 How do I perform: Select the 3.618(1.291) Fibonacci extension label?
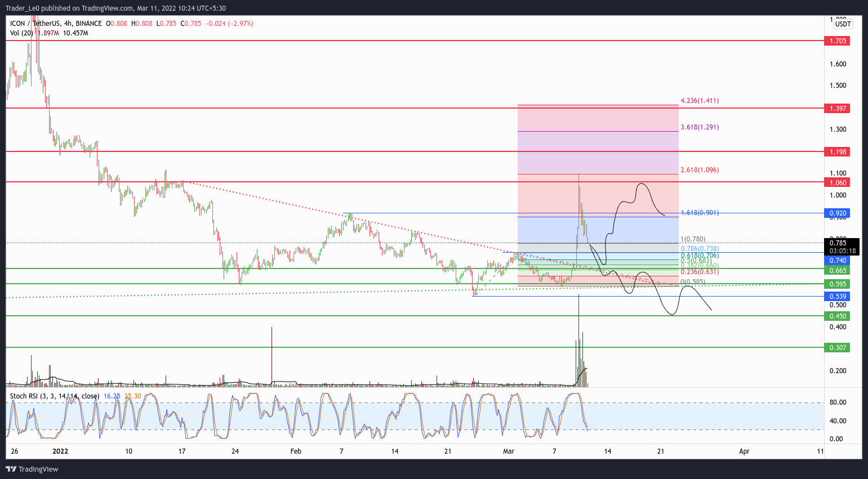pos(700,127)
